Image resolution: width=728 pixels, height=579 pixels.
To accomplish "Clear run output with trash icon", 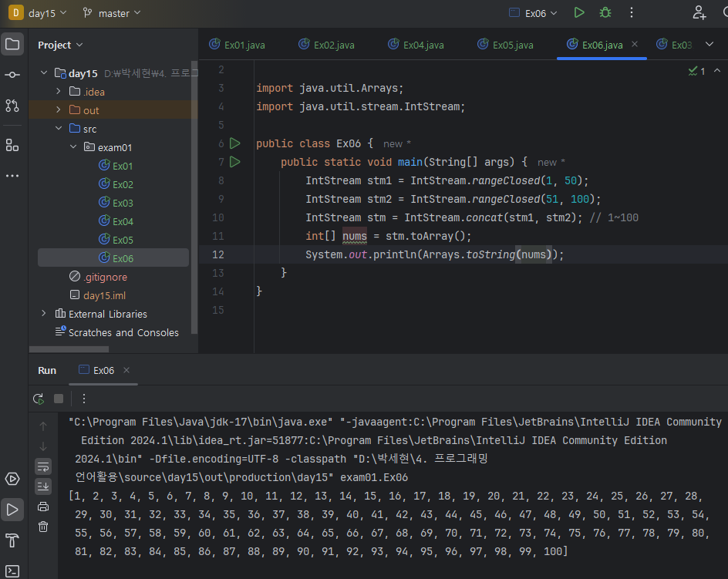I will (x=43, y=527).
